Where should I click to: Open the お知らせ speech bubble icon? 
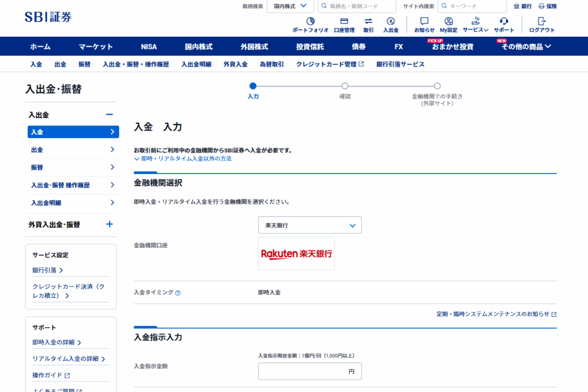click(424, 21)
